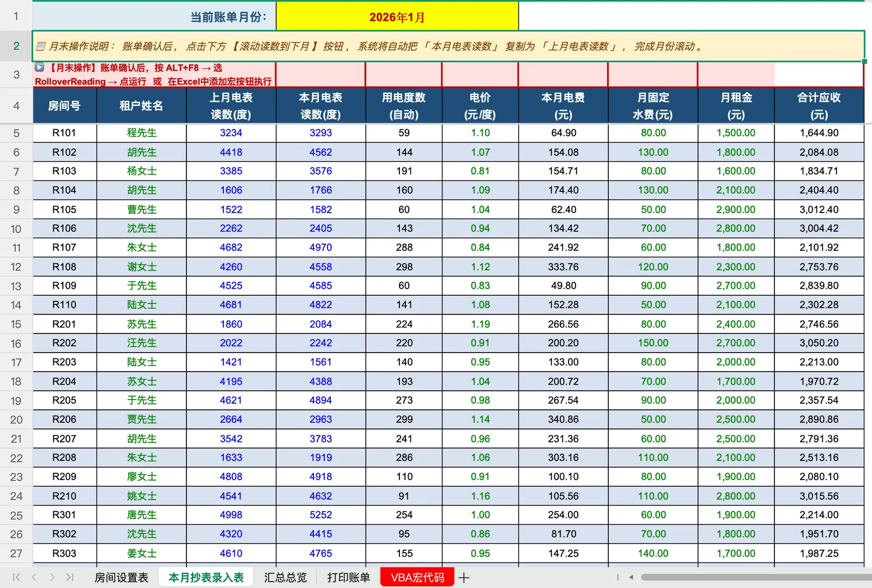Select last month reading 1860 for R201
Screen dimensions: 872x588
point(231,324)
